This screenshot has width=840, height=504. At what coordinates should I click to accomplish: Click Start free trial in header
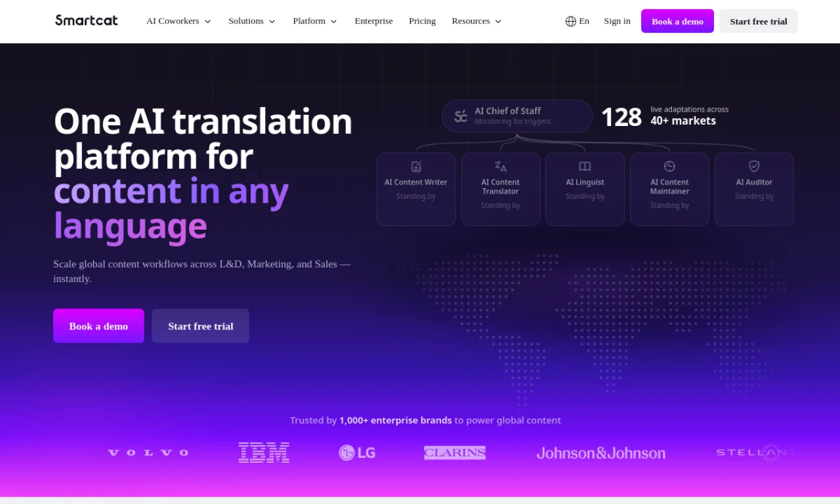[759, 21]
